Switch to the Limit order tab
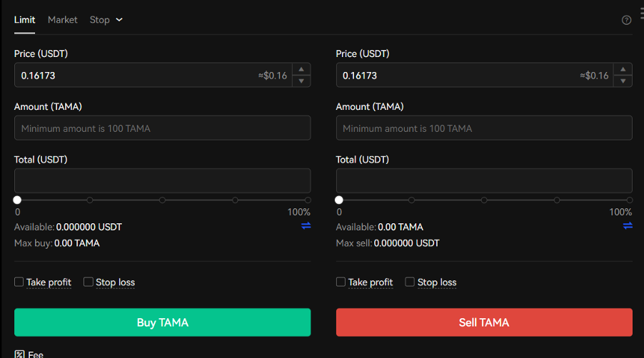644x358 pixels. click(25, 20)
